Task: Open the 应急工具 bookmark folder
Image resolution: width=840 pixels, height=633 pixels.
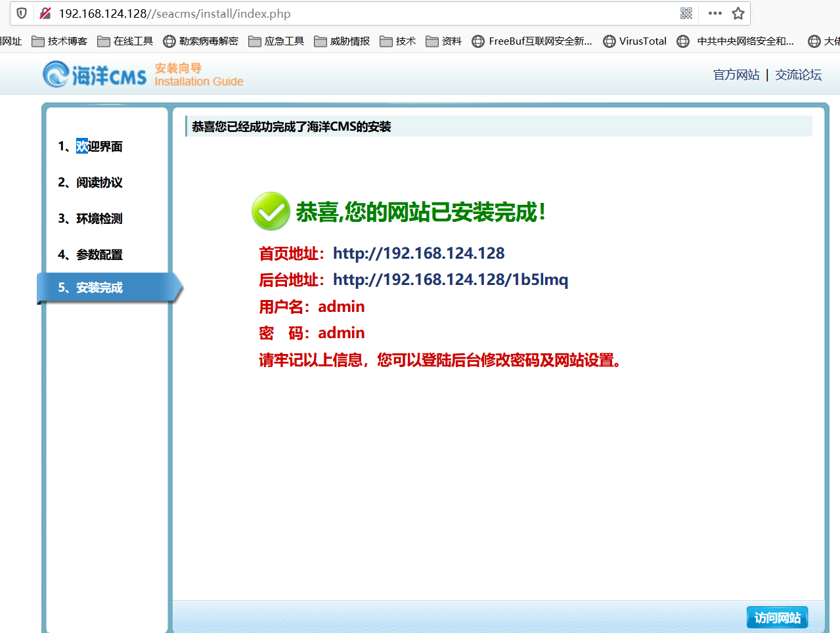Action: (x=276, y=41)
